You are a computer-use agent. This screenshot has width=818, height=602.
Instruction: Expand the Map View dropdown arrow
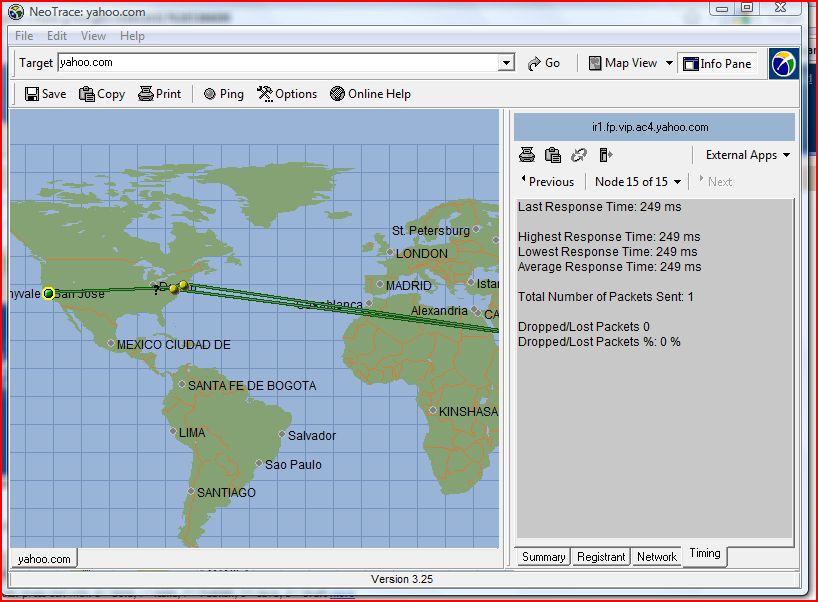click(669, 63)
